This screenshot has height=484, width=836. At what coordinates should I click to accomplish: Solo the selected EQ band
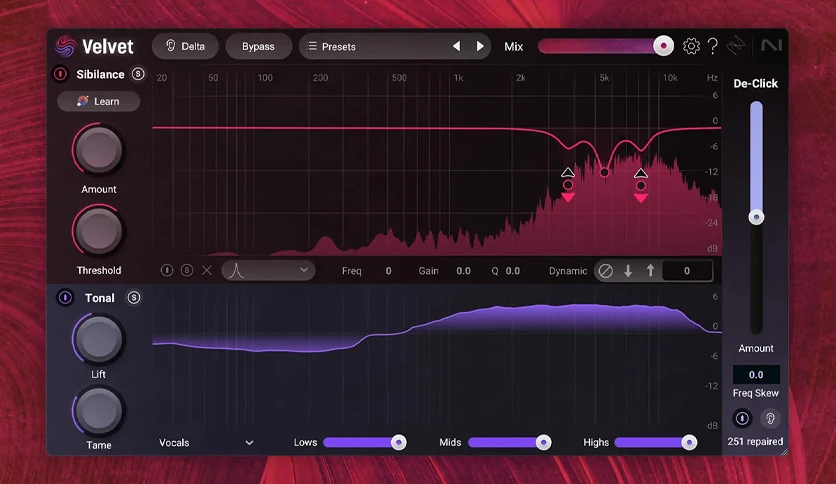[x=187, y=270]
